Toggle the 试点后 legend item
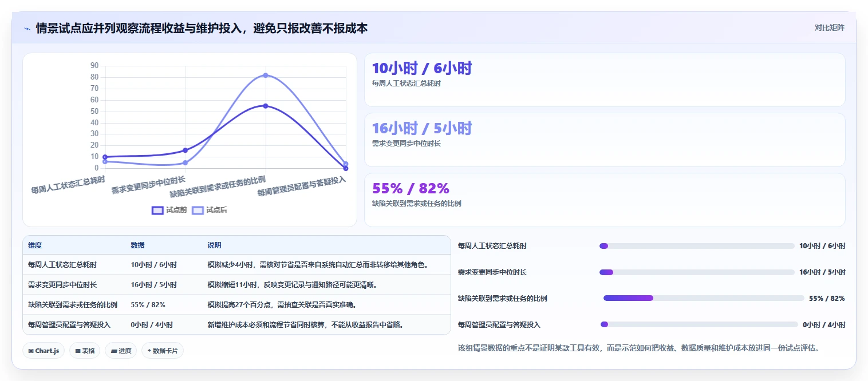Viewport: 868px width, 381px height. 210,210
